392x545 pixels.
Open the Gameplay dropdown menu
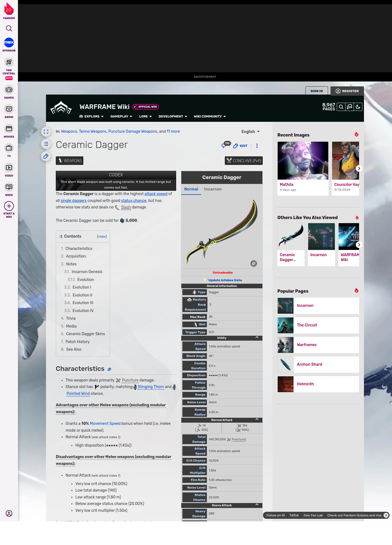tap(121, 116)
